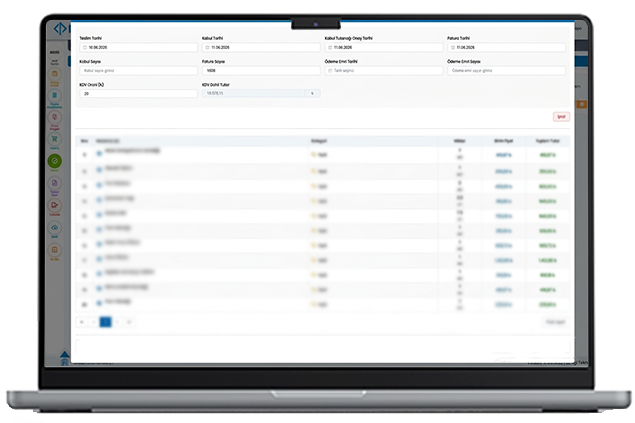Click the Fatura Tarihi date field

[x=506, y=47]
